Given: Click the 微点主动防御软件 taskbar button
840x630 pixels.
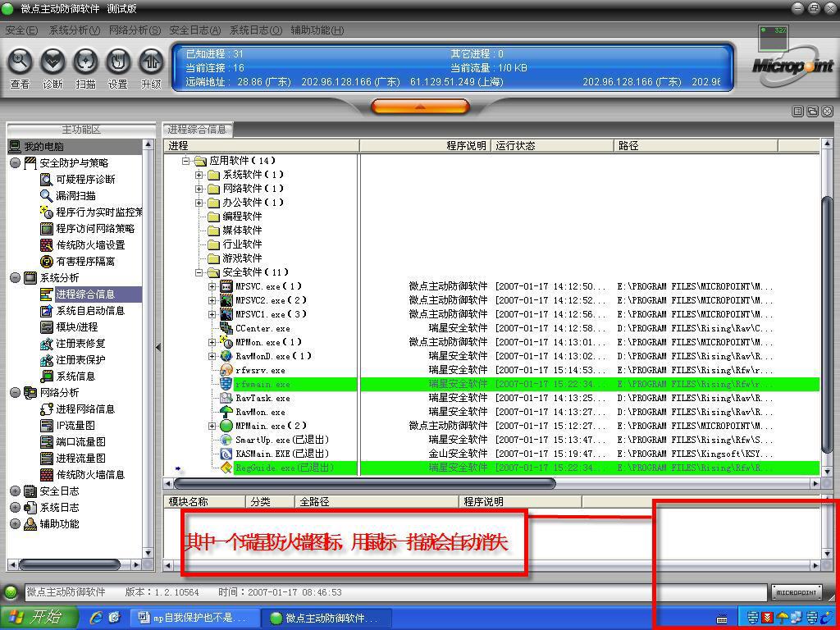Looking at the screenshot, I should [x=328, y=619].
